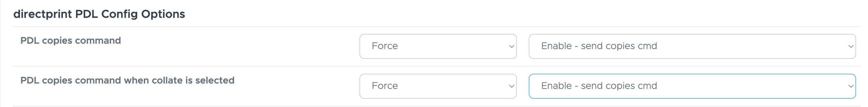Click chevron arrow of collate row Force dropdown
This screenshot has width=868, height=107.
[x=511, y=86]
